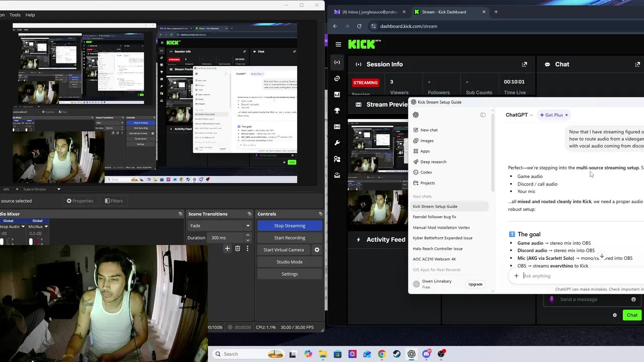Enable Studio Mode in OBS
This screenshot has width=644, height=362.
tap(290, 262)
